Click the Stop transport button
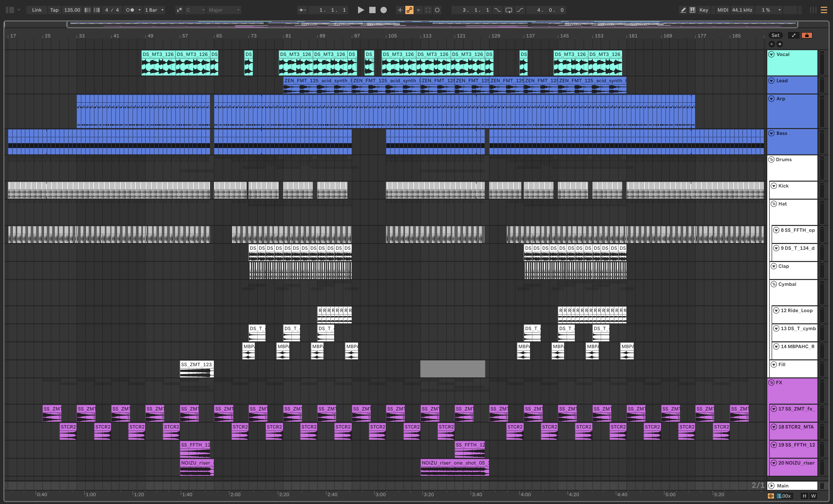The width and height of the screenshot is (833, 504). point(372,10)
